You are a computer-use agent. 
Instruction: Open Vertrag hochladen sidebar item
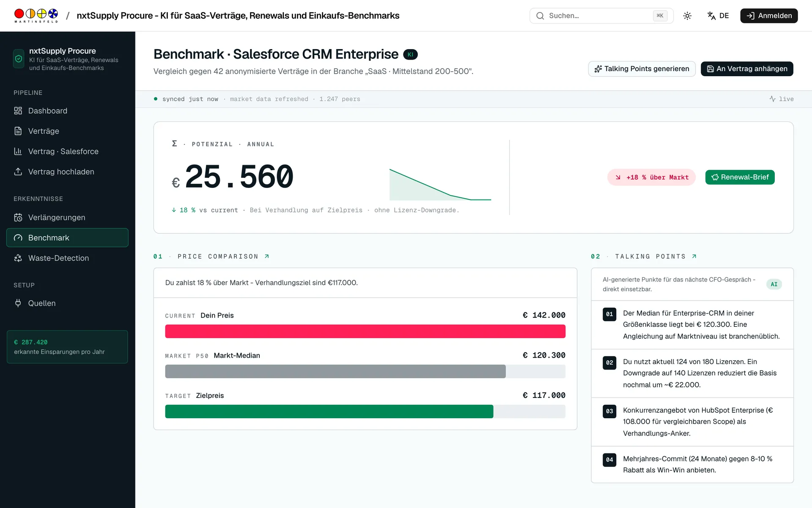pyautogui.click(x=67, y=171)
